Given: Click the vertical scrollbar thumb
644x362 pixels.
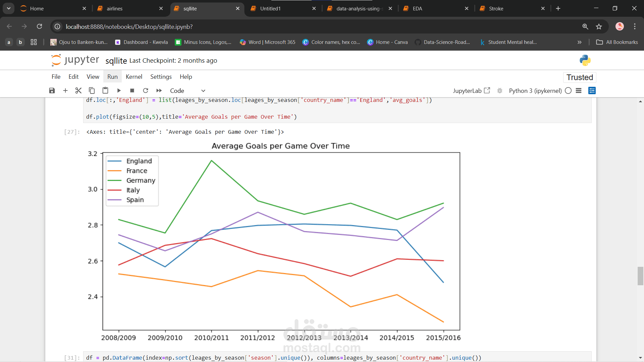Looking at the screenshot, I should coord(640,276).
